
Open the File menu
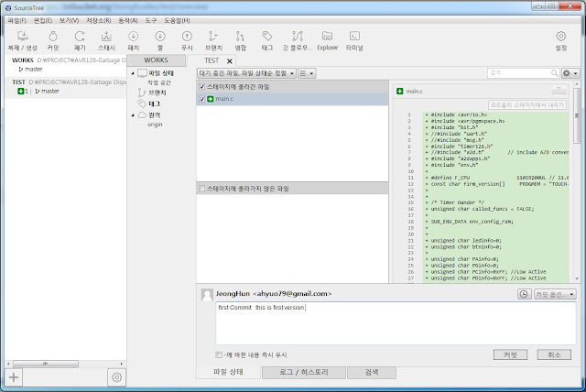click(x=16, y=20)
